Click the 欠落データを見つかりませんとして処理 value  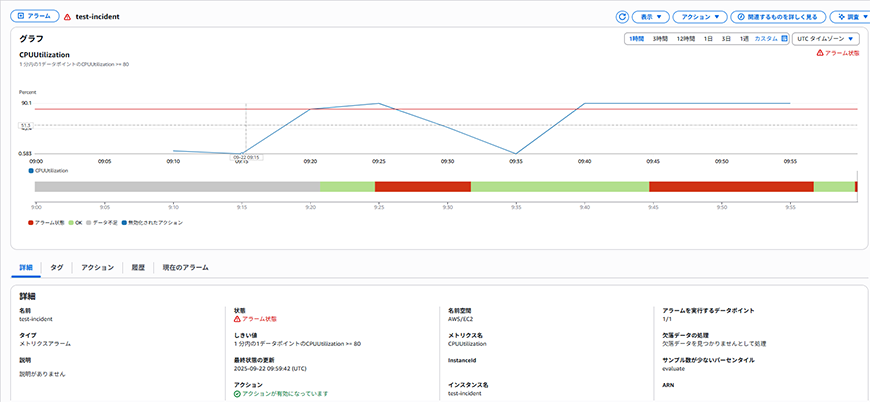tap(715, 344)
